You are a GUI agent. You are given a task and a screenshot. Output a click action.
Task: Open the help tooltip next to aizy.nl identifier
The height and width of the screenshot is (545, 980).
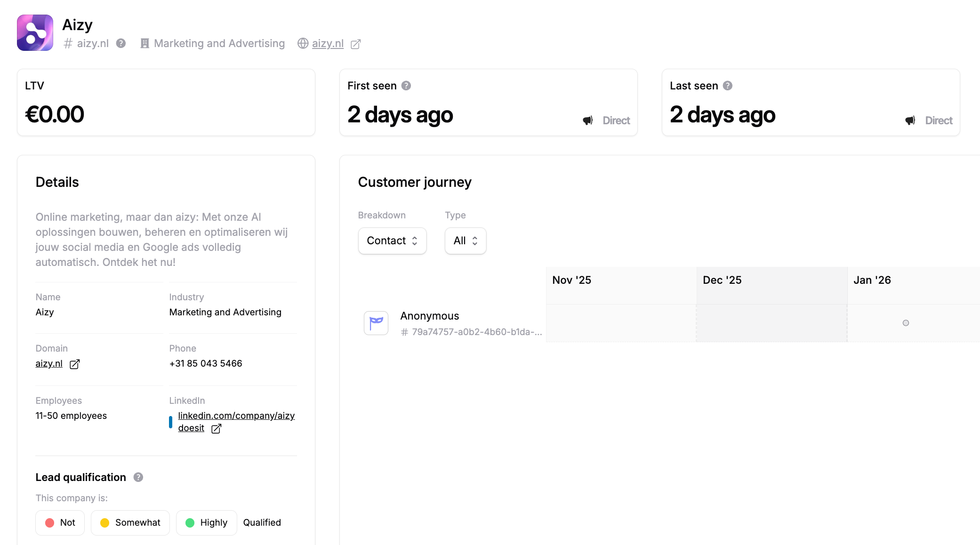pos(121,43)
